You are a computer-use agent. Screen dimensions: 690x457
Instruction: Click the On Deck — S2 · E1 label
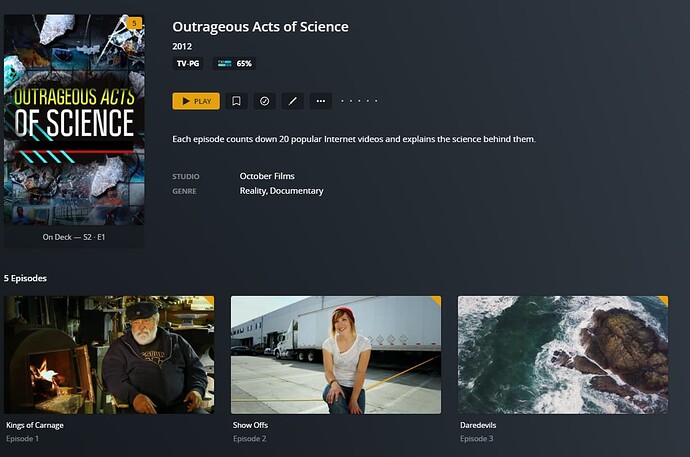pyautogui.click(x=74, y=237)
